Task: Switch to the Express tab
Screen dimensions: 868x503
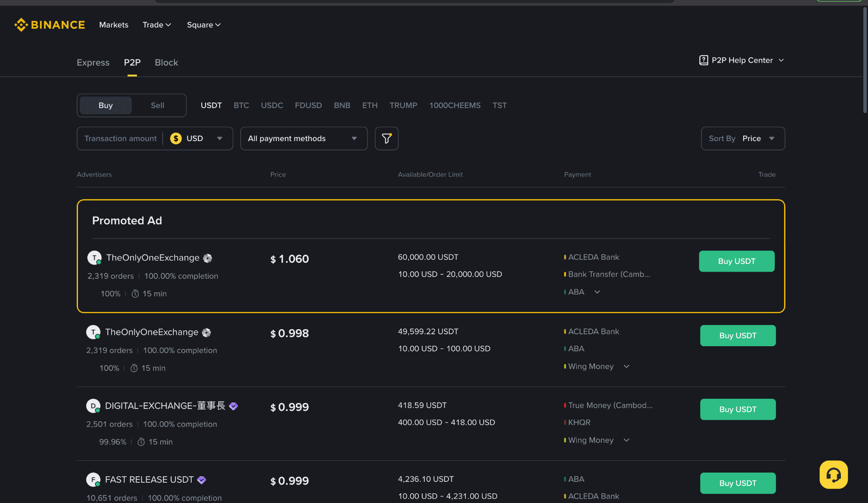Action: (93, 63)
